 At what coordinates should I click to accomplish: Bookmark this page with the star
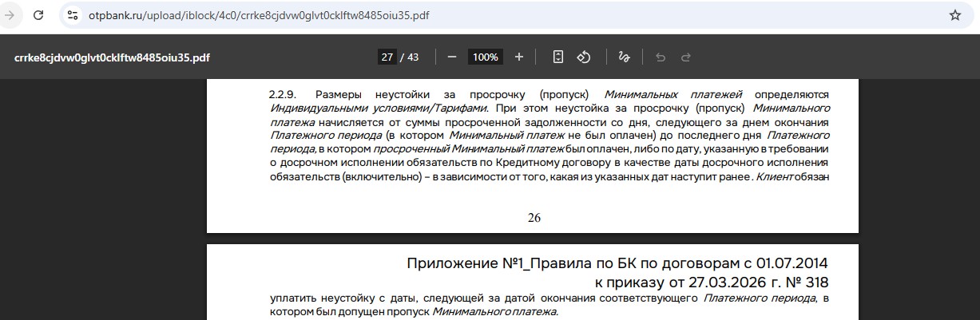tap(954, 15)
